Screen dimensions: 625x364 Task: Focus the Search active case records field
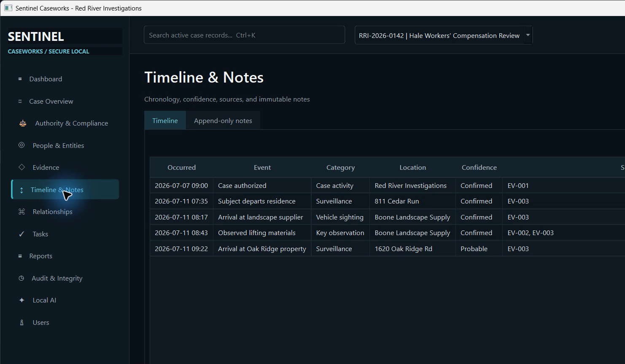(x=245, y=35)
